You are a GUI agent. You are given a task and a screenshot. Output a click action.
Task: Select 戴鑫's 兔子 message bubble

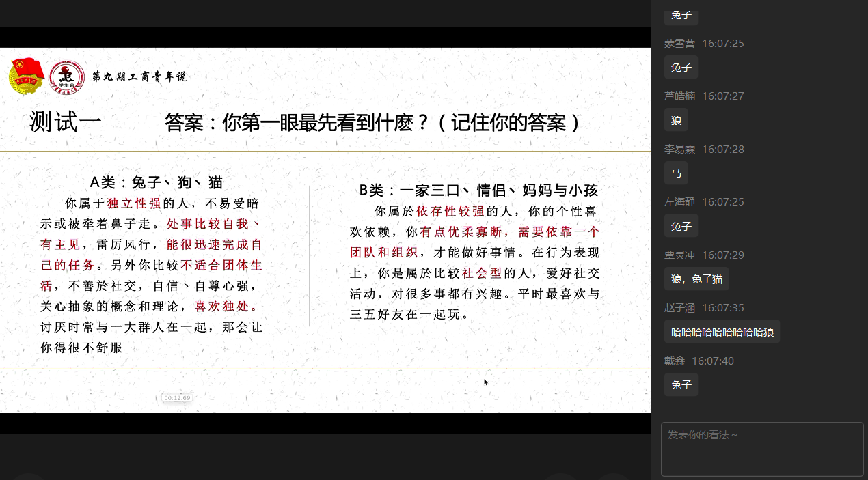[681, 384]
